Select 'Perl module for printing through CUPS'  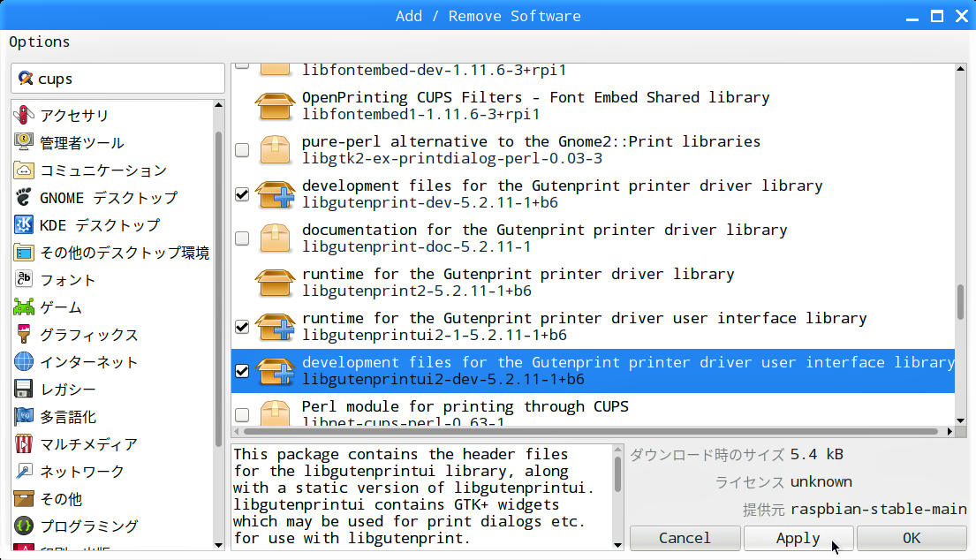pyautogui.click(x=465, y=407)
